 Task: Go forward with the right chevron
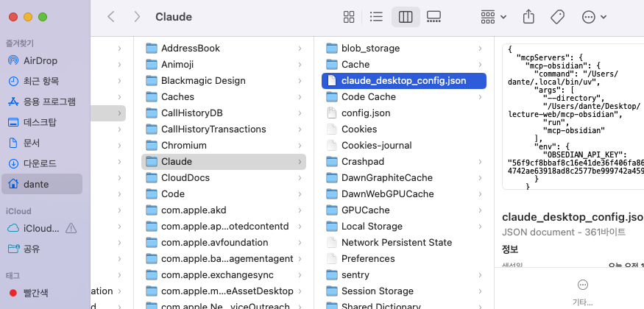(x=137, y=17)
